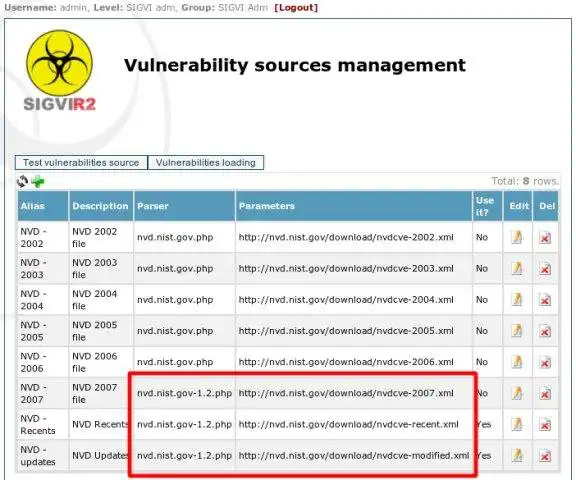Sort by the Description column header
The image size is (576, 480).
[101, 206]
